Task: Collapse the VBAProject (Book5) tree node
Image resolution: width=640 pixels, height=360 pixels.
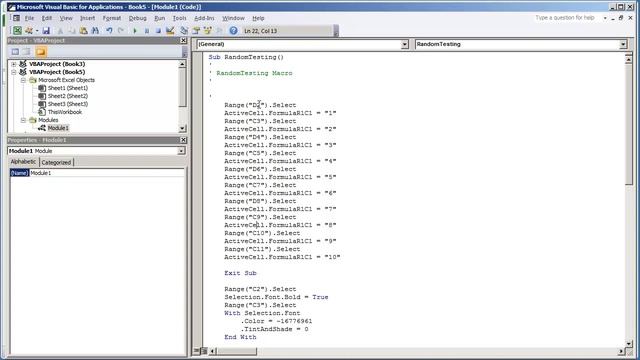Action: pyautogui.click(x=14, y=72)
